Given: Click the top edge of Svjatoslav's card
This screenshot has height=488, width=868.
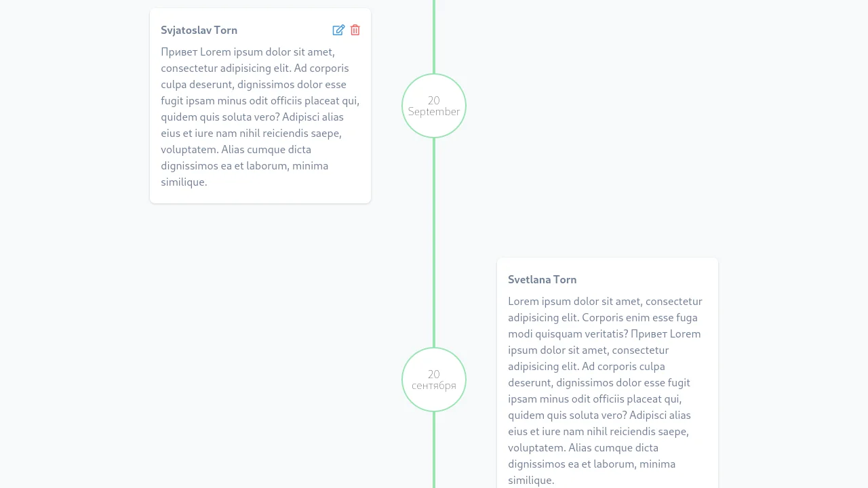Looking at the screenshot, I should pos(260,9).
